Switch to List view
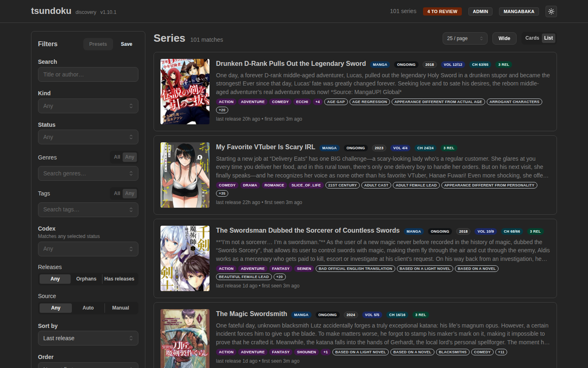588x368 pixels. click(548, 38)
